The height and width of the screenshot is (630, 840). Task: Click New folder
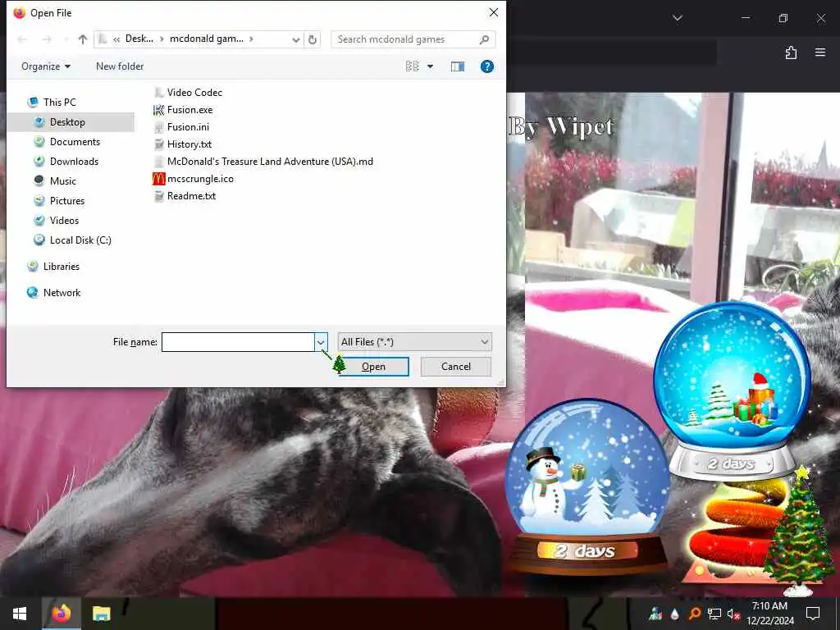[x=120, y=66]
